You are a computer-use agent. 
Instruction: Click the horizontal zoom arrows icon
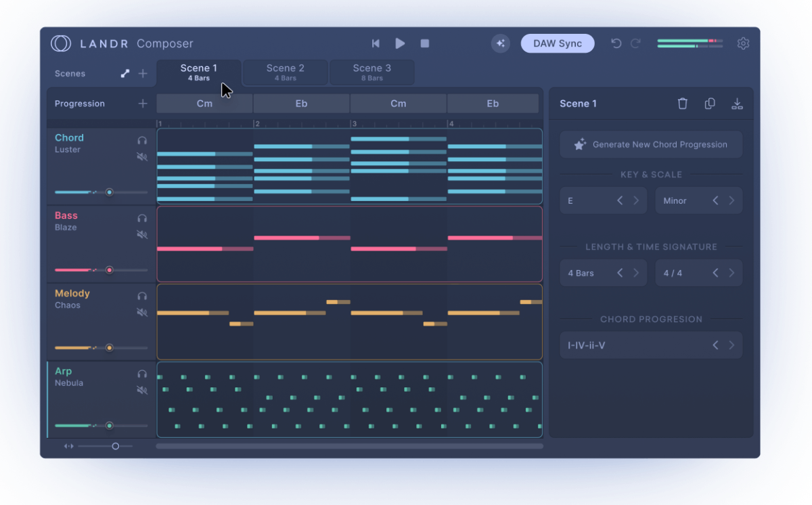pos(68,446)
